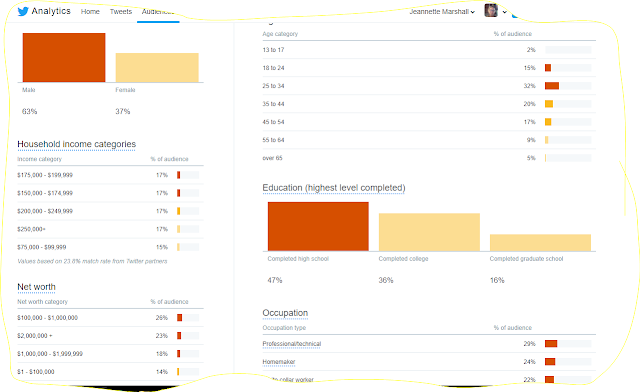This screenshot has width=640, height=392.
Task: Open the Jeannette Marshall account dropdown
Action: coord(442,12)
